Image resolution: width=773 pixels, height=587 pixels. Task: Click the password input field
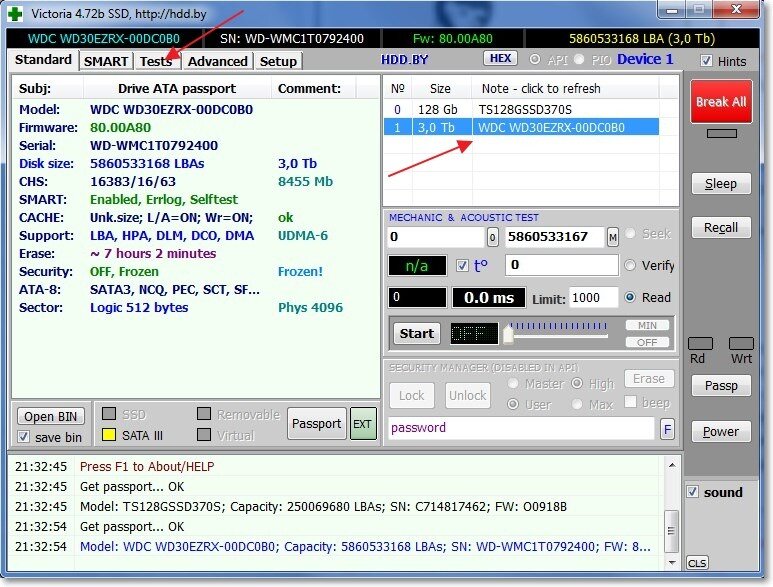point(521,428)
